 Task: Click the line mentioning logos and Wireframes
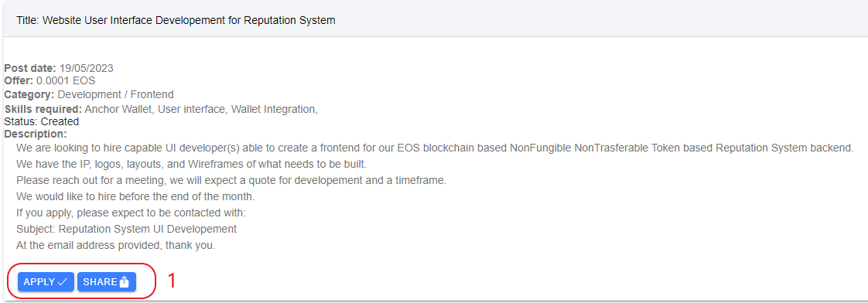[191, 164]
